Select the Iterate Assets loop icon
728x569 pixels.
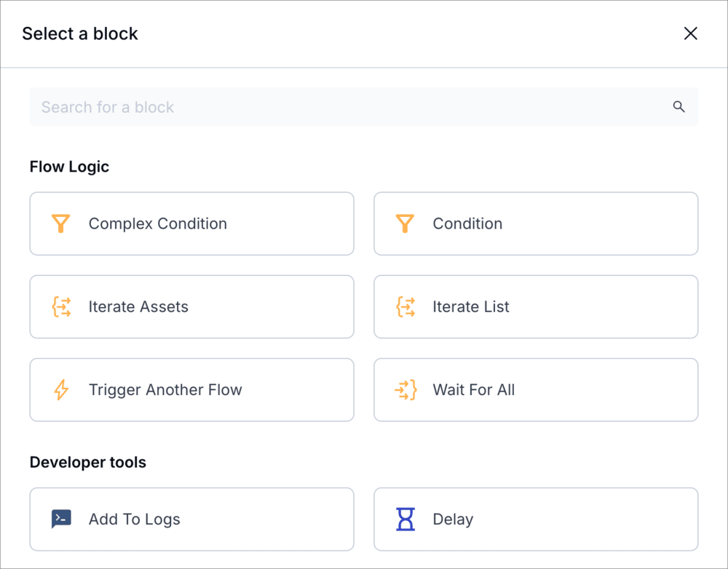tap(61, 306)
